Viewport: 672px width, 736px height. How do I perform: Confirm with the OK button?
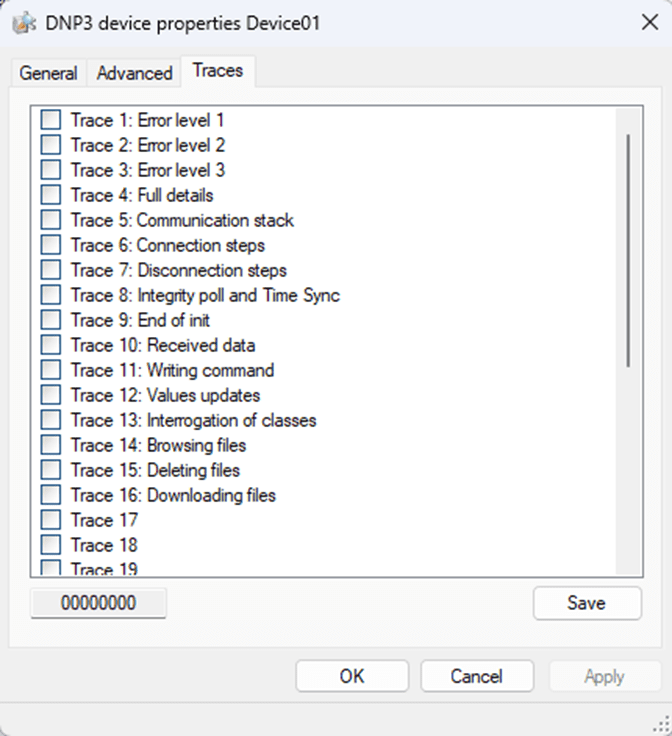click(352, 676)
